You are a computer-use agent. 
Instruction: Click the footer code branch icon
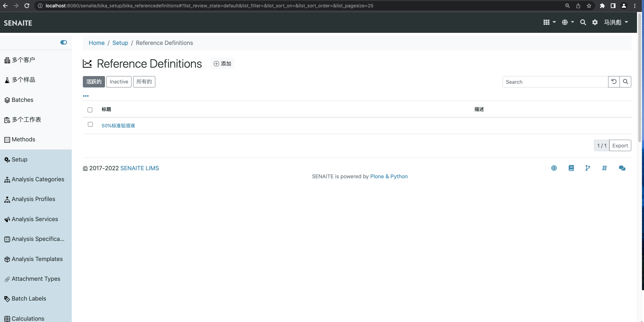click(588, 168)
